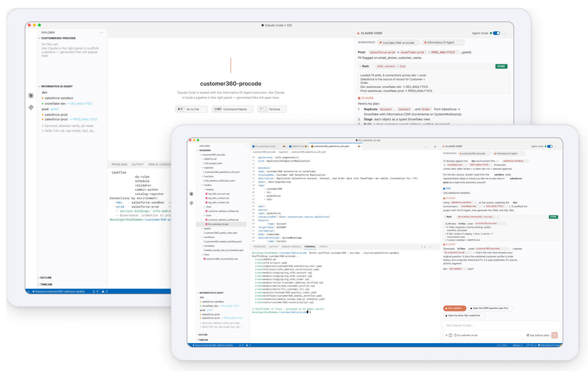Image resolution: width=588 pixels, height=371 pixels.
Task: Collapse the ingestion folder in file tree
Action: tap(208, 168)
